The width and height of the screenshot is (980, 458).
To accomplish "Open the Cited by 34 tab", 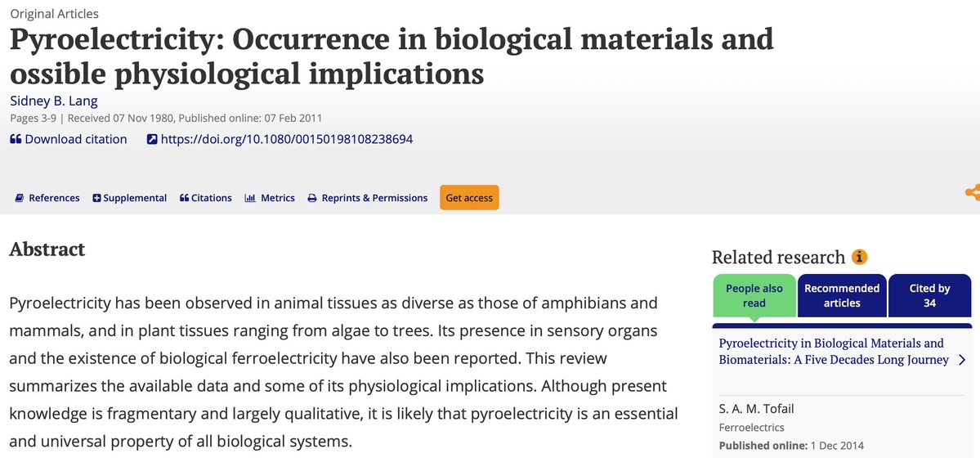I will coord(929,295).
